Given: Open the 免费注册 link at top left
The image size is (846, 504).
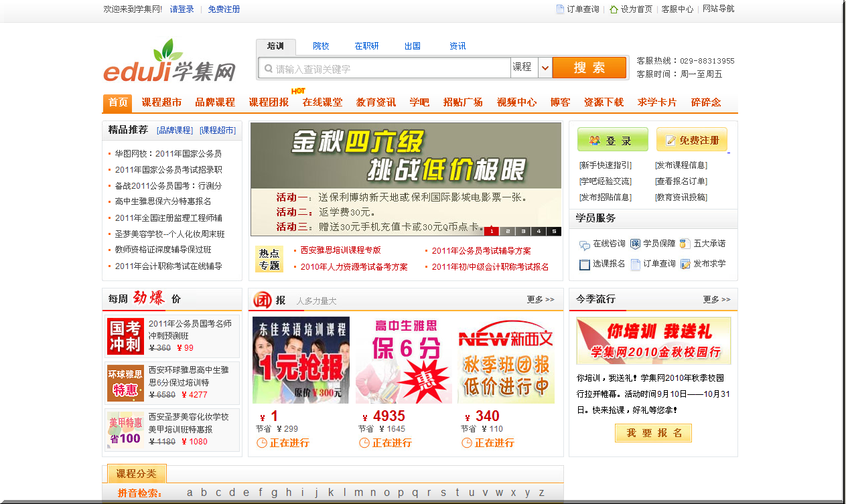Looking at the screenshot, I should (x=223, y=9).
